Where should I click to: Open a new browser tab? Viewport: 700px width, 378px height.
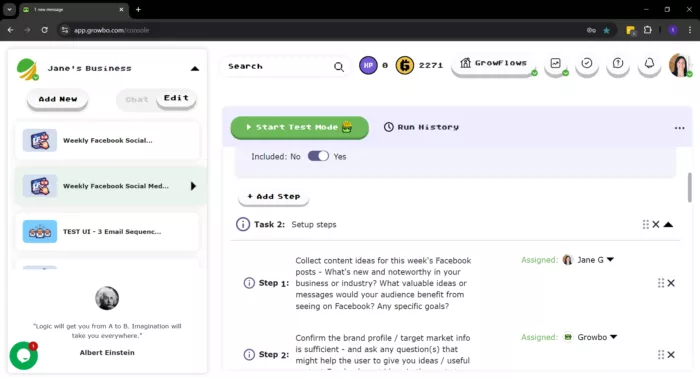click(138, 9)
